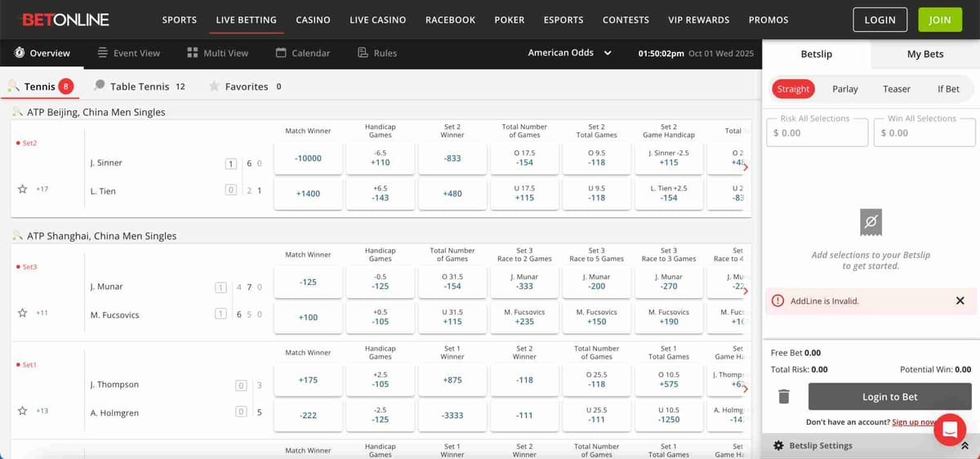Select Straight bet type
Screen dimensions: 980x459
click(x=793, y=89)
